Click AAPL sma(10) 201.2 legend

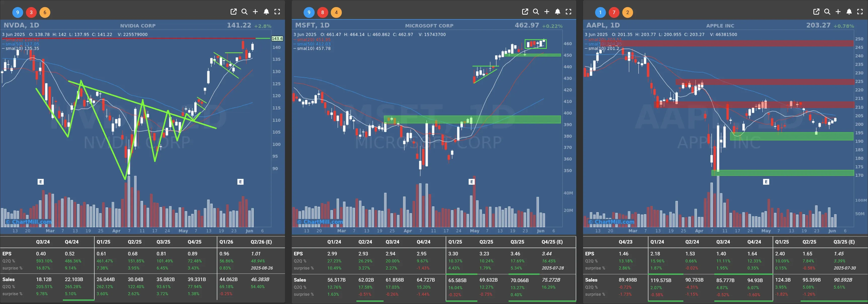click(602, 49)
